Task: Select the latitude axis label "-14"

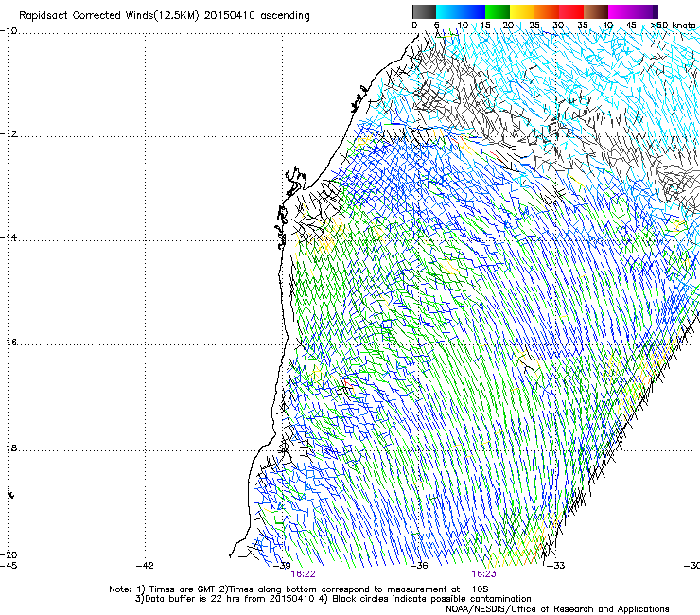Action: click(x=9, y=237)
